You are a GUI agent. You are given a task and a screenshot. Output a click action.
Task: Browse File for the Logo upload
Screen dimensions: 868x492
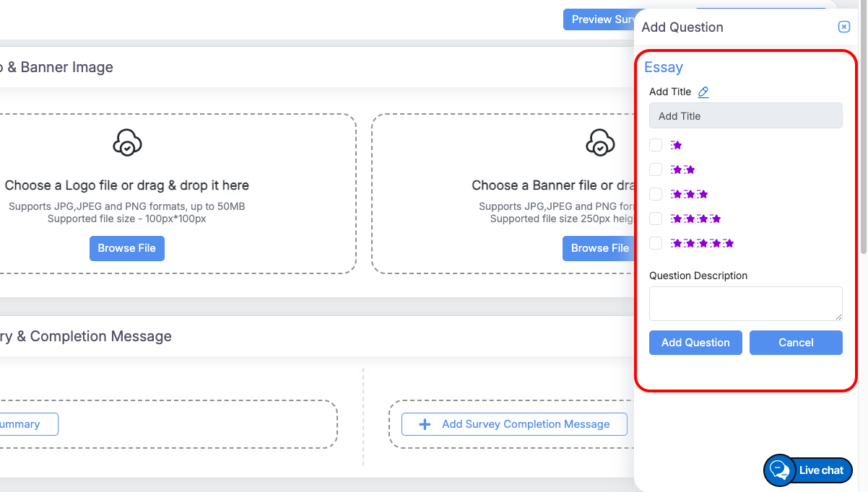click(x=127, y=248)
